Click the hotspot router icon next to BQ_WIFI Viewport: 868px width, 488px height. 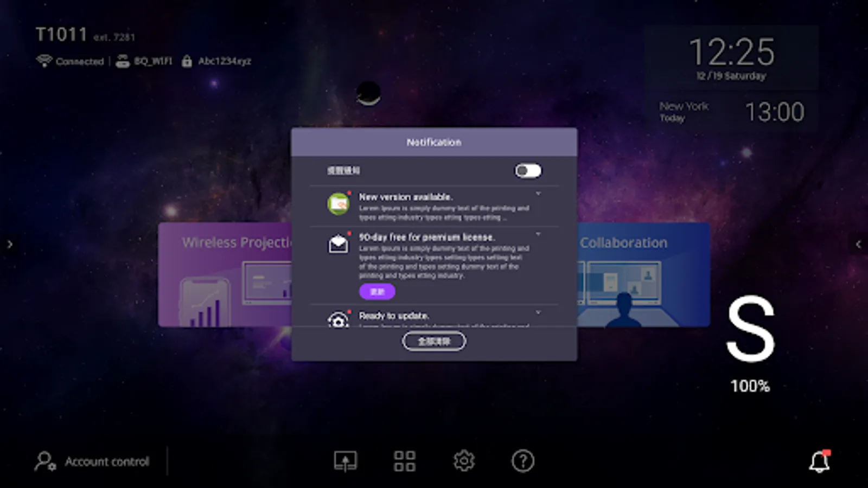coord(123,61)
